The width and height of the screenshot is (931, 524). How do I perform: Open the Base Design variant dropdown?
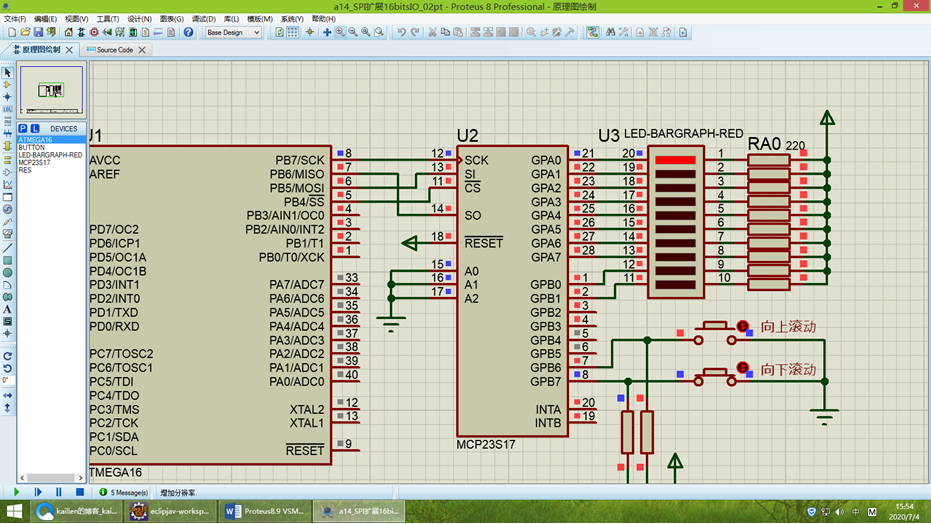(x=233, y=33)
